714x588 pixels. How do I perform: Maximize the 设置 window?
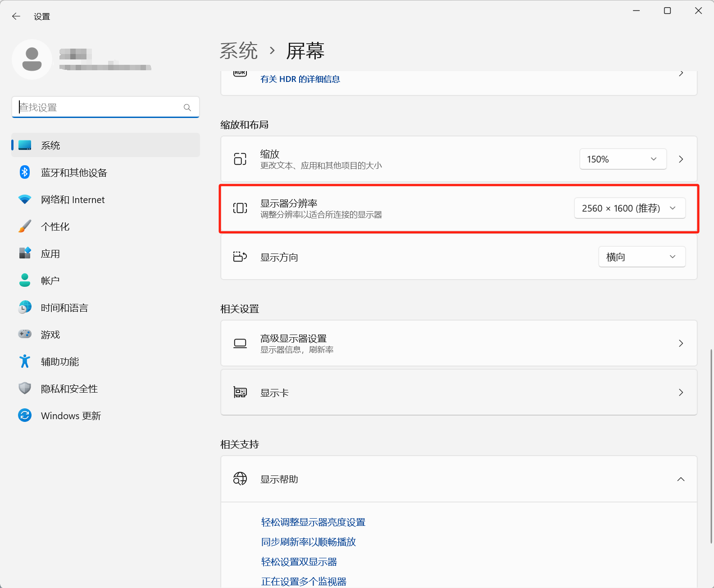click(x=668, y=10)
